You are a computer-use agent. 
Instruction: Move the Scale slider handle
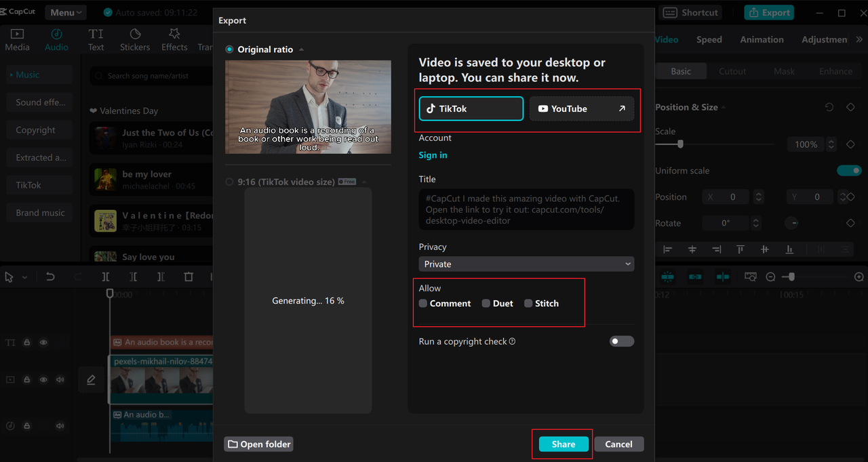tap(680, 144)
